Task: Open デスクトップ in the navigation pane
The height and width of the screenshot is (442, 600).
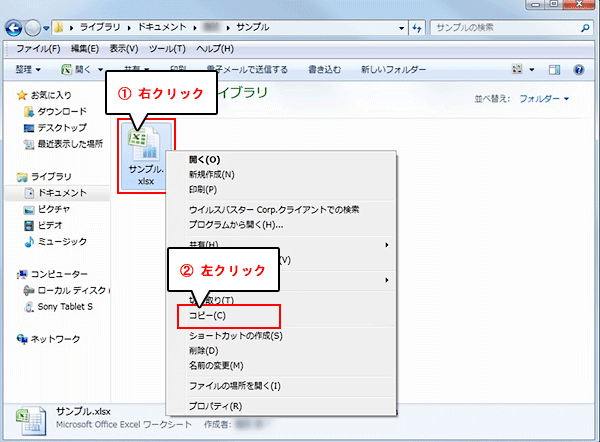Action: (x=62, y=127)
